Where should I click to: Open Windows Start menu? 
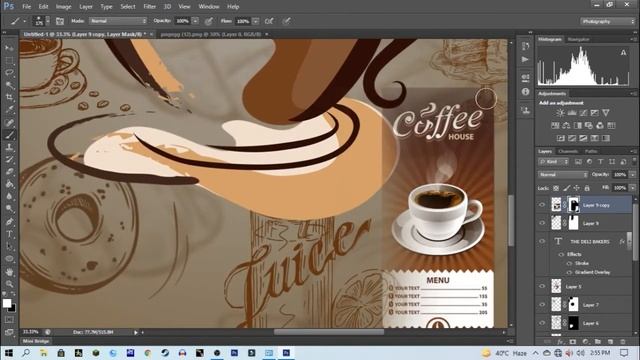(9, 353)
